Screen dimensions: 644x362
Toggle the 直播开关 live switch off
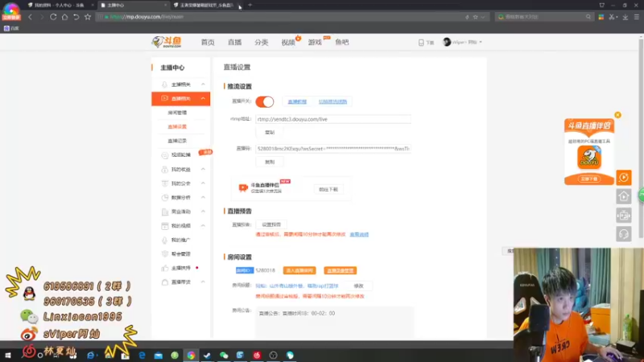[265, 102]
